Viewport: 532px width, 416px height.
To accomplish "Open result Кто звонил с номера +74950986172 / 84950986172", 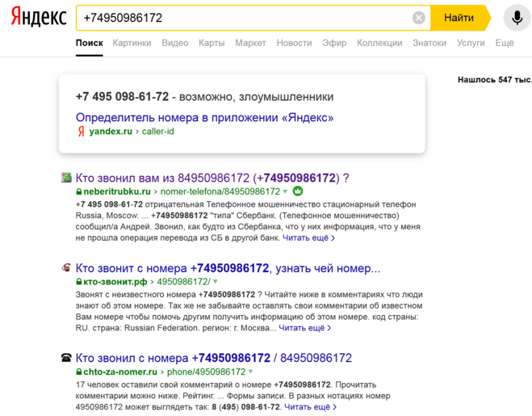I will (x=214, y=358).
